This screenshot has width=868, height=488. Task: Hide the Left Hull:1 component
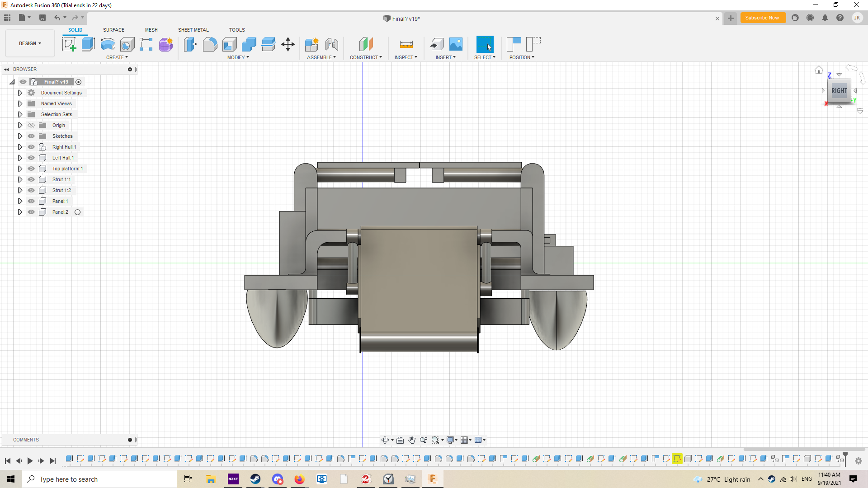[x=31, y=158]
